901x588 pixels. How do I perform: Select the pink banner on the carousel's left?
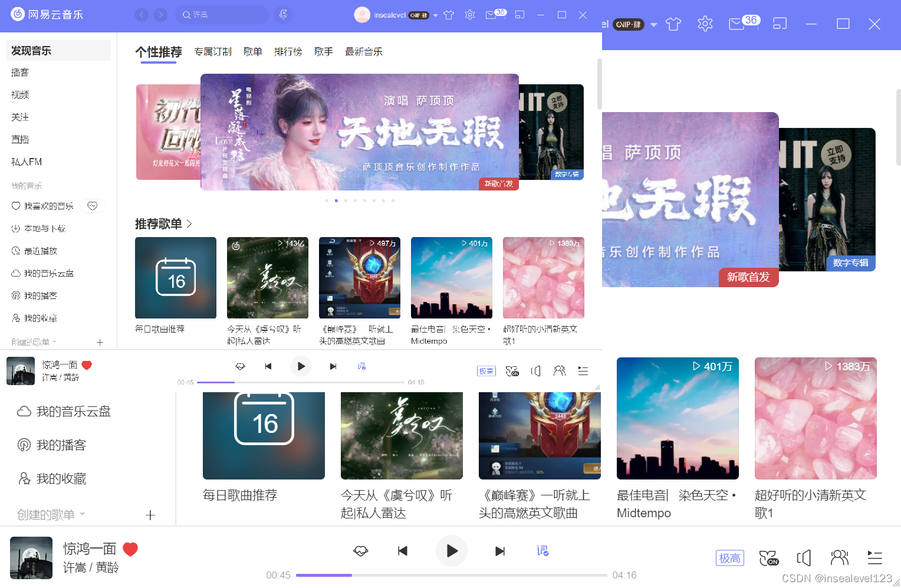(x=168, y=132)
